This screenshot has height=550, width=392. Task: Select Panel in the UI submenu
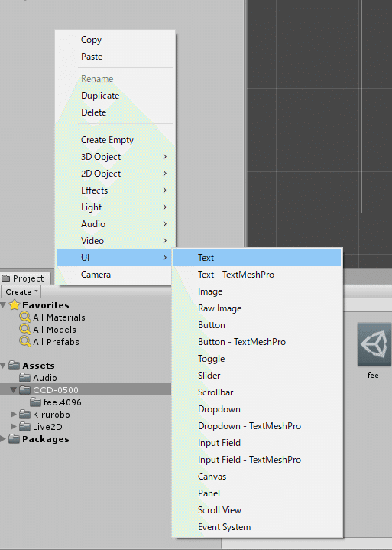click(257, 493)
